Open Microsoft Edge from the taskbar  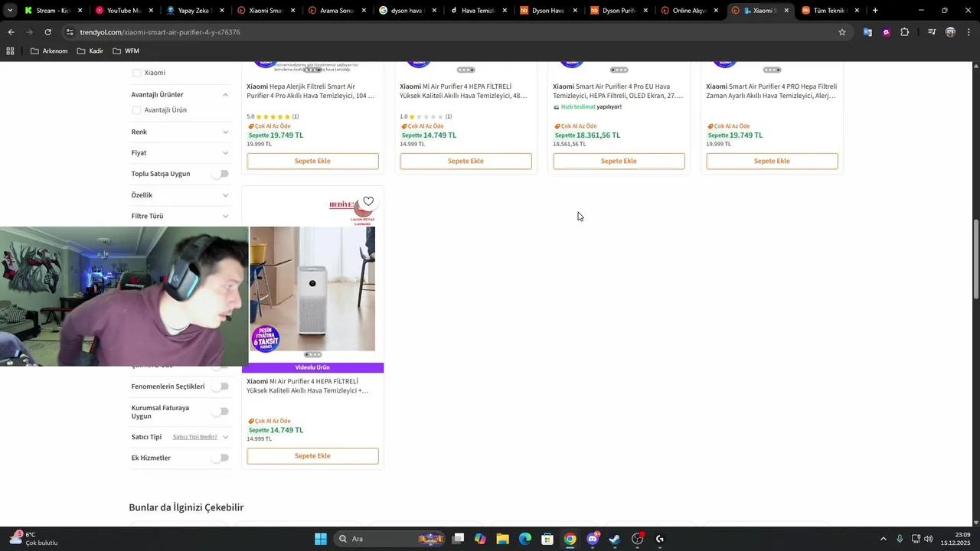[x=525, y=539]
